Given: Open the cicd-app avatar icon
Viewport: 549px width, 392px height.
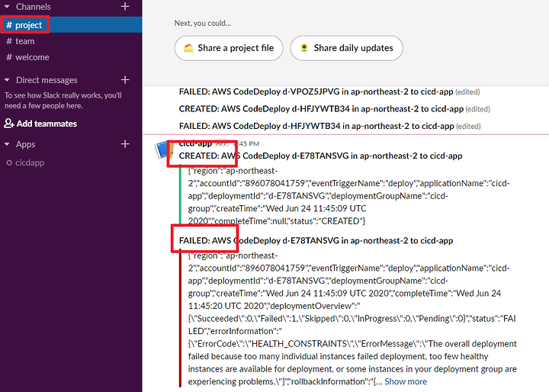Looking at the screenshot, I should (x=162, y=149).
